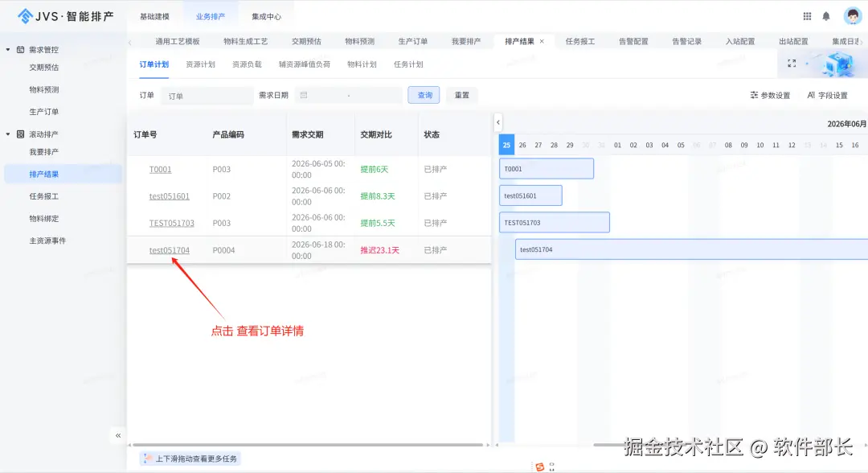Viewport: 868px width, 473px height.
Task: Select the test051601 Gantt bar
Action: click(530, 195)
